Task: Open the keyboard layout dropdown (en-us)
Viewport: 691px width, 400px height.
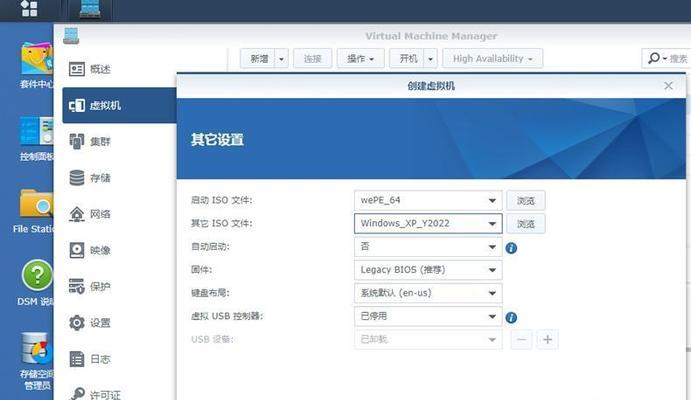Action: pos(428,293)
